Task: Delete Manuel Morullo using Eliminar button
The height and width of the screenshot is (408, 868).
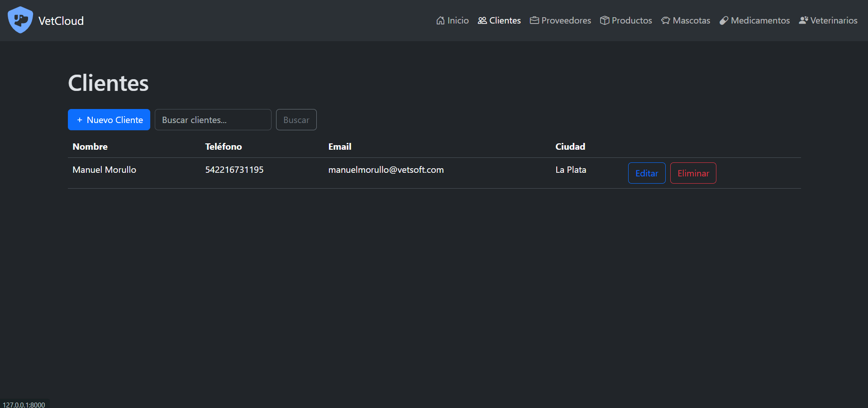Action: (693, 173)
